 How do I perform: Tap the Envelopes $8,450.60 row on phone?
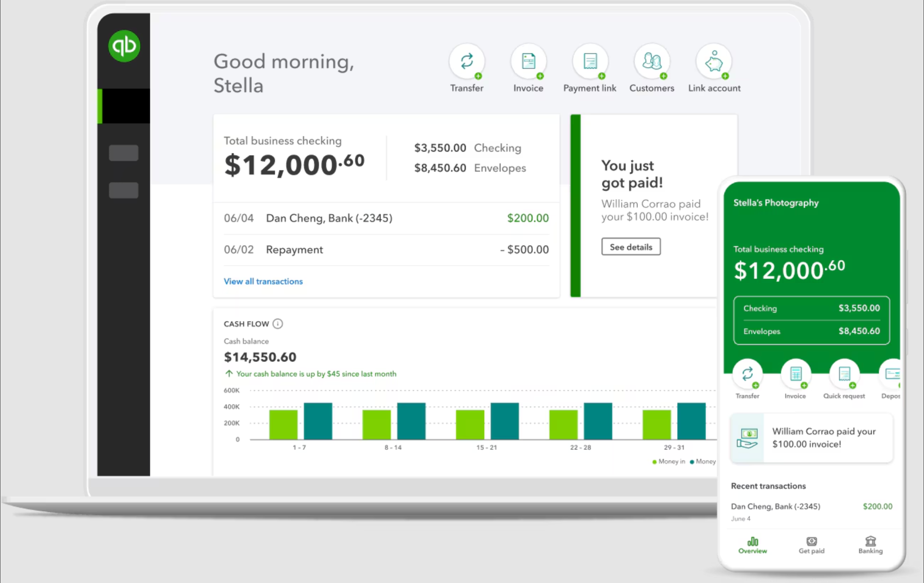tap(811, 331)
